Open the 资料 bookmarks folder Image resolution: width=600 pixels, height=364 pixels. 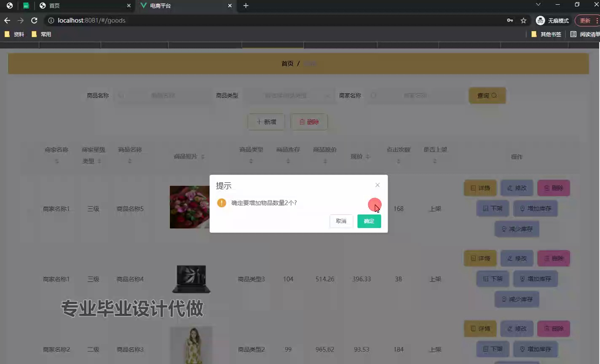(x=14, y=34)
